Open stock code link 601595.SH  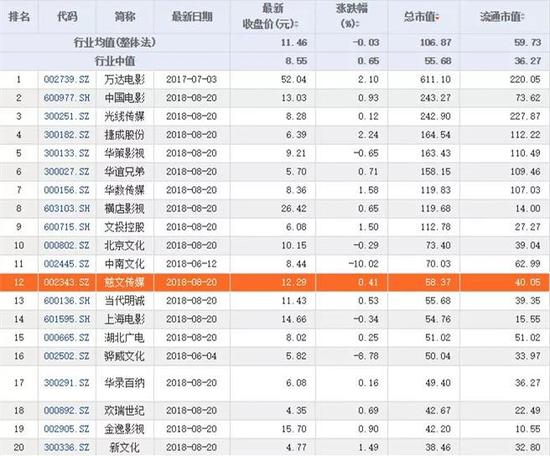point(67,319)
